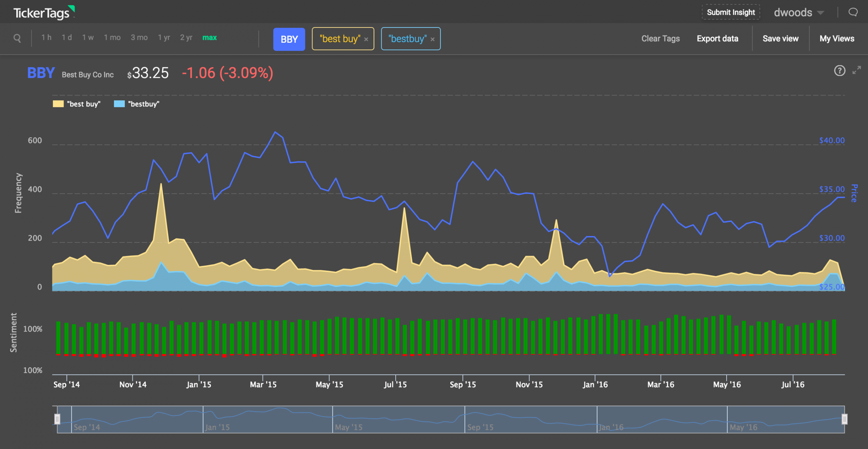Click the $30.00 price axis label
The image size is (868, 449).
tap(832, 238)
